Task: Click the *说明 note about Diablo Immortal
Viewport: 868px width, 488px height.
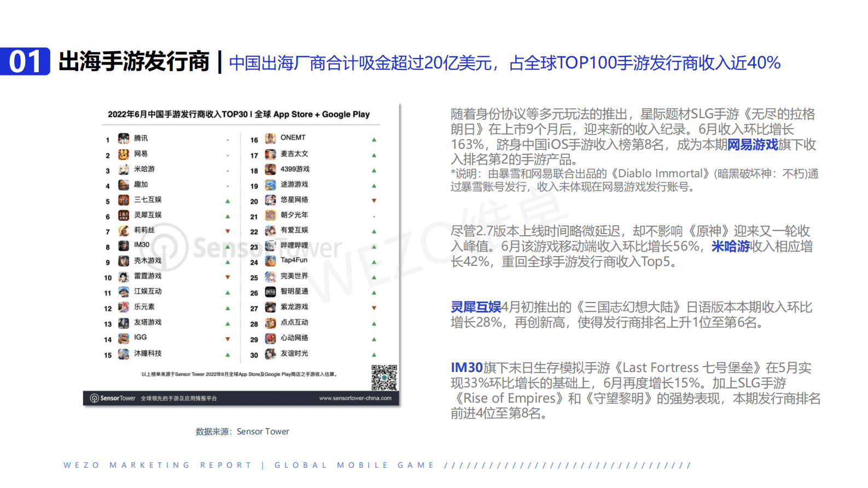Action: tap(634, 180)
